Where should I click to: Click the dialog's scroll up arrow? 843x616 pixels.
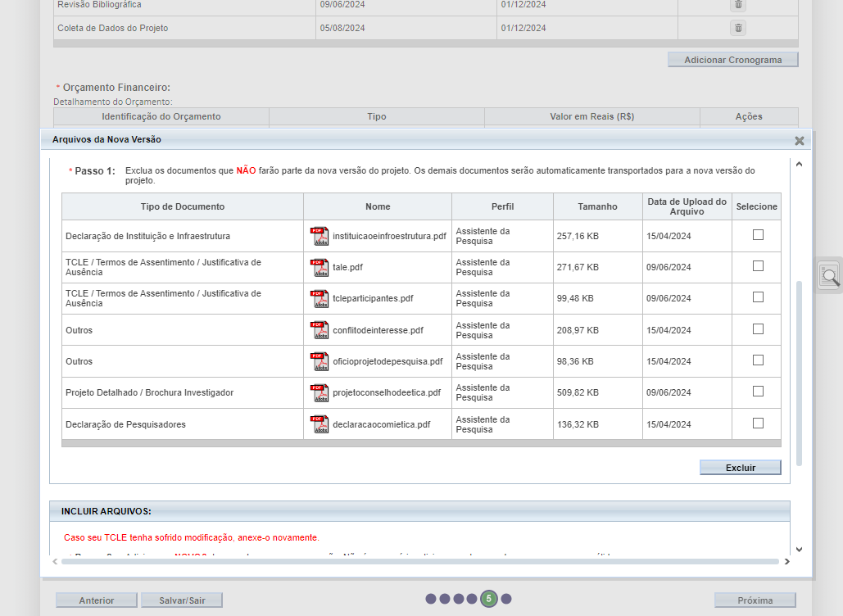coord(799,165)
